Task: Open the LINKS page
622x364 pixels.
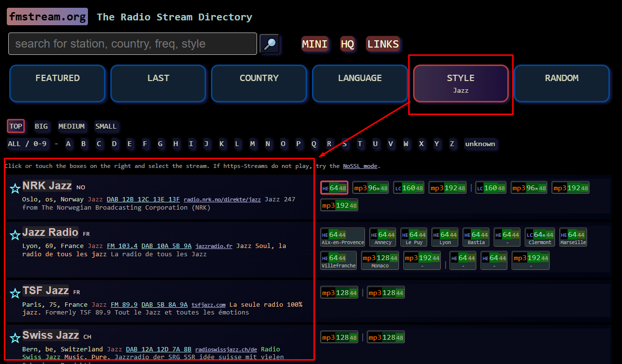Action: point(383,44)
